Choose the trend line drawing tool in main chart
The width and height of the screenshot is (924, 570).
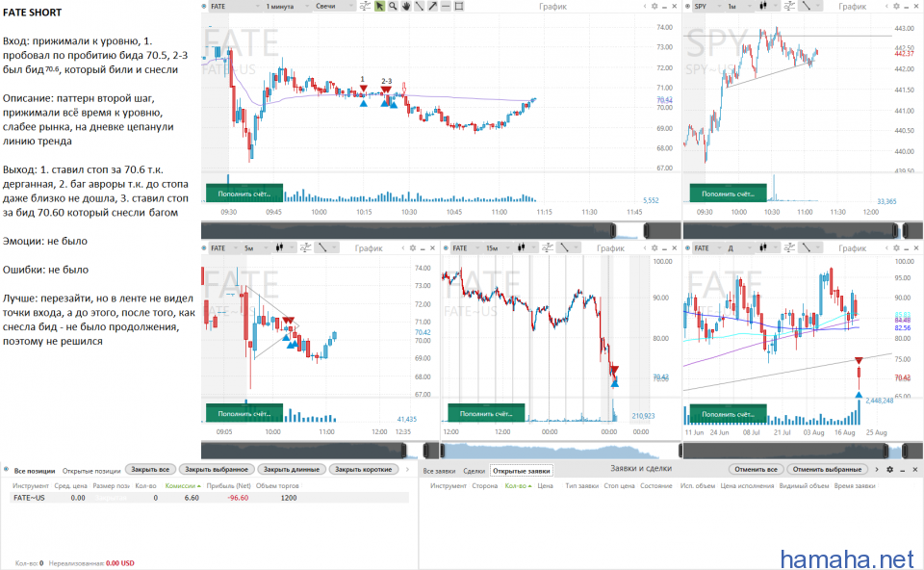coord(420,6)
